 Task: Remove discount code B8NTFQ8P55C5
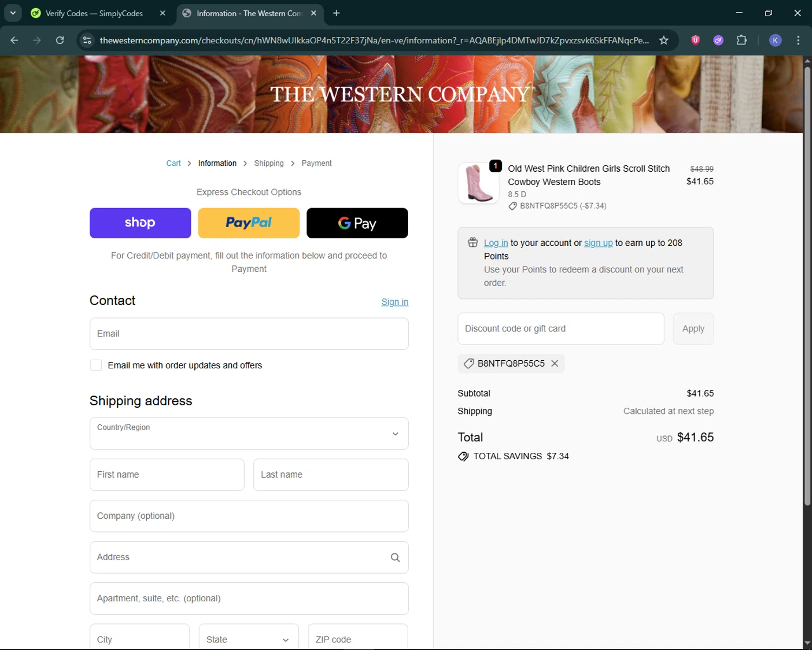(x=555, y=363)
